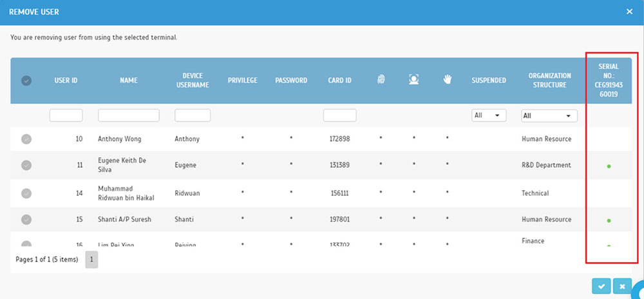Viewport: 644px width, 299px height.
Task: Sort by the Privilege column header
Action: 243,81
